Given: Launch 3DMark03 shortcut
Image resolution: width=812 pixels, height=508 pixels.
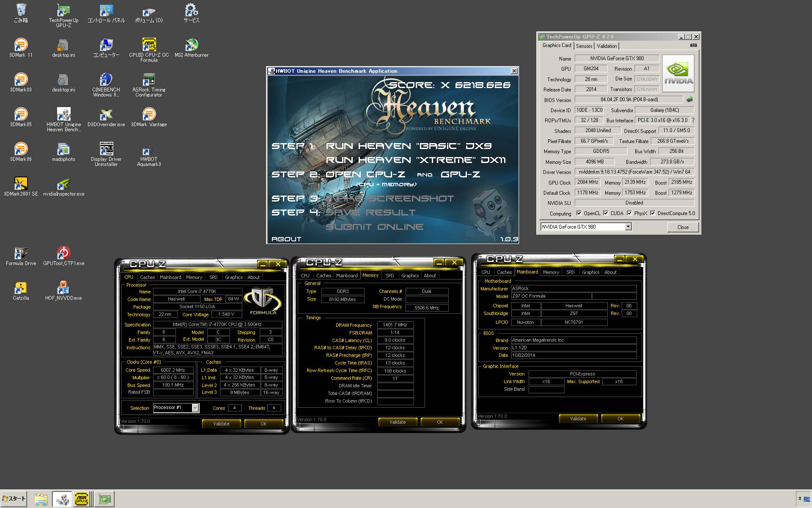Looking at the screenshot, I should tap(21, 82).
